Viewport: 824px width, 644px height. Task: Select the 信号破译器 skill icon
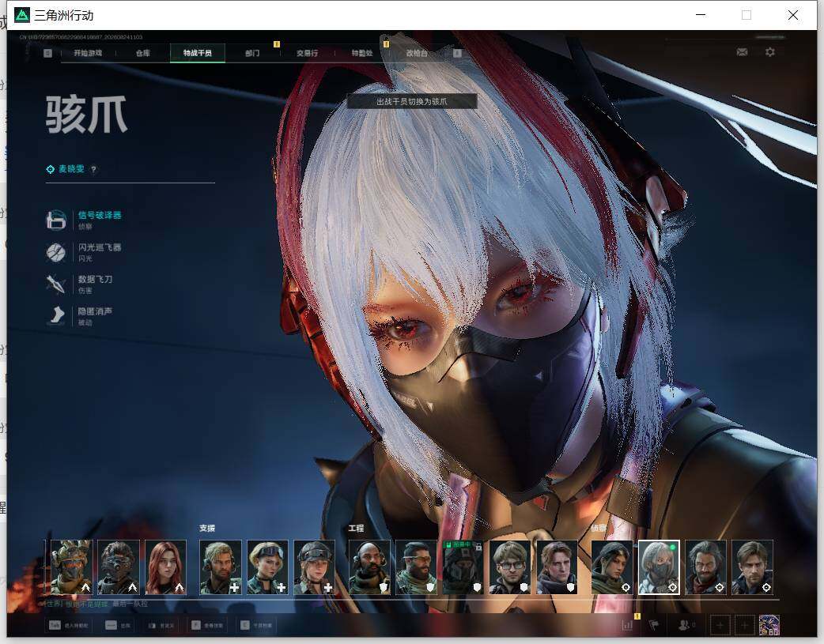(x=55, y=220)
